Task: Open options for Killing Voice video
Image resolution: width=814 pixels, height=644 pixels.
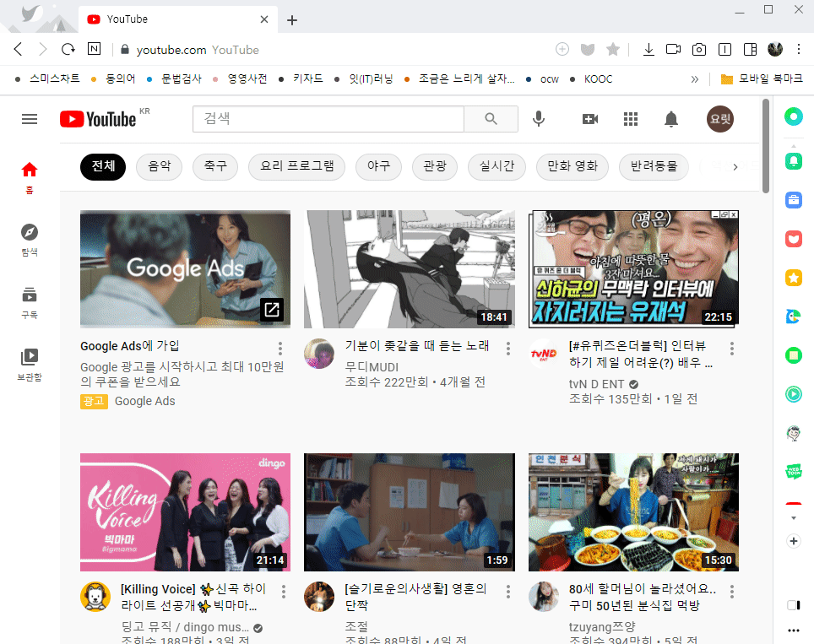Action: click(x=284, y=591)
